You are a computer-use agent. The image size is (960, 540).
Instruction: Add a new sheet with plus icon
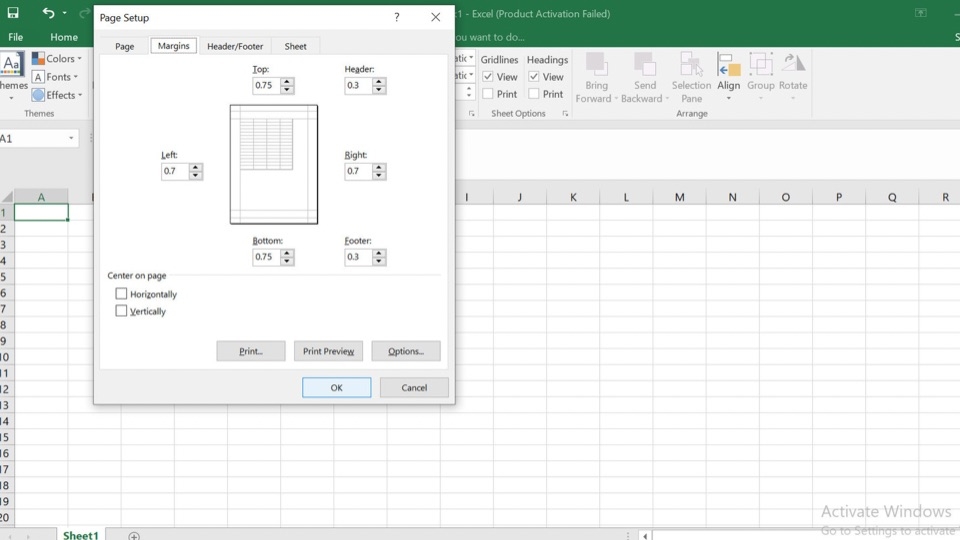point(134,535)
